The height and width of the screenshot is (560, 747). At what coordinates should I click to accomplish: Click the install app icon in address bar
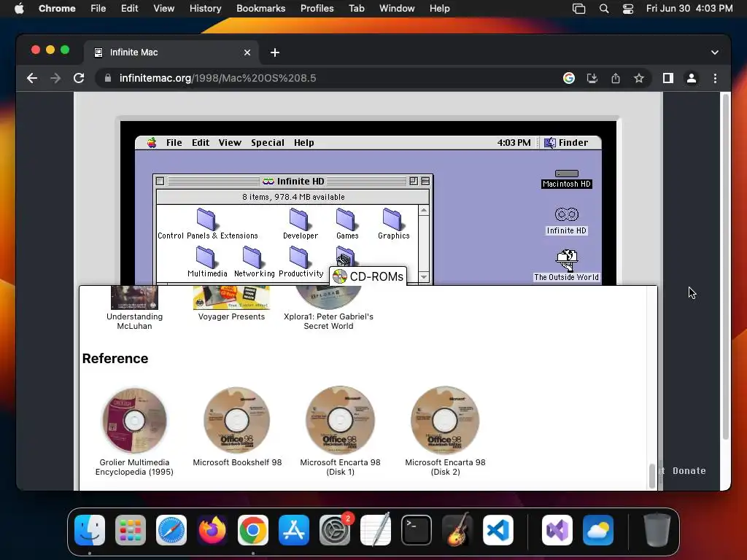592,78
